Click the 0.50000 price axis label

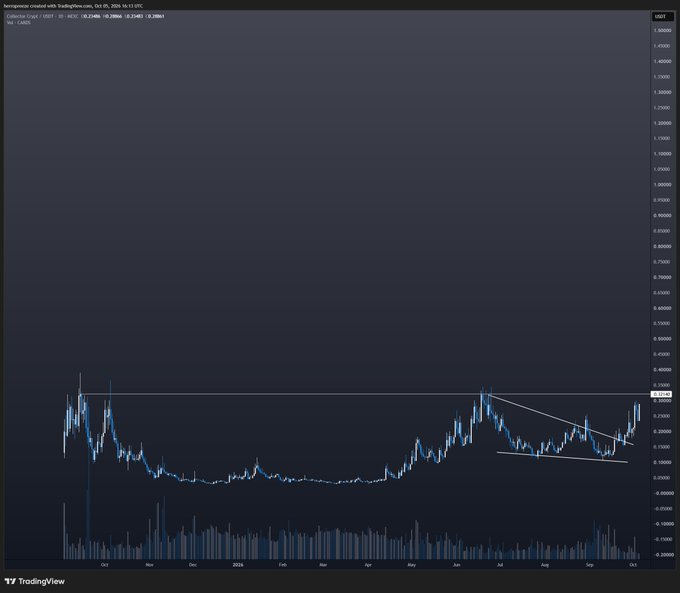click(x=662, y=339)
